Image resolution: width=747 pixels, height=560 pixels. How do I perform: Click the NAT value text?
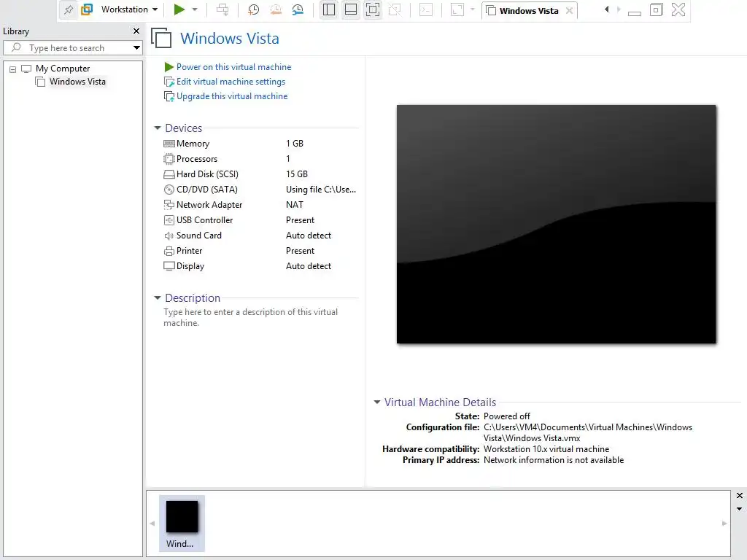pyautogui.click(x=295, y=205)
